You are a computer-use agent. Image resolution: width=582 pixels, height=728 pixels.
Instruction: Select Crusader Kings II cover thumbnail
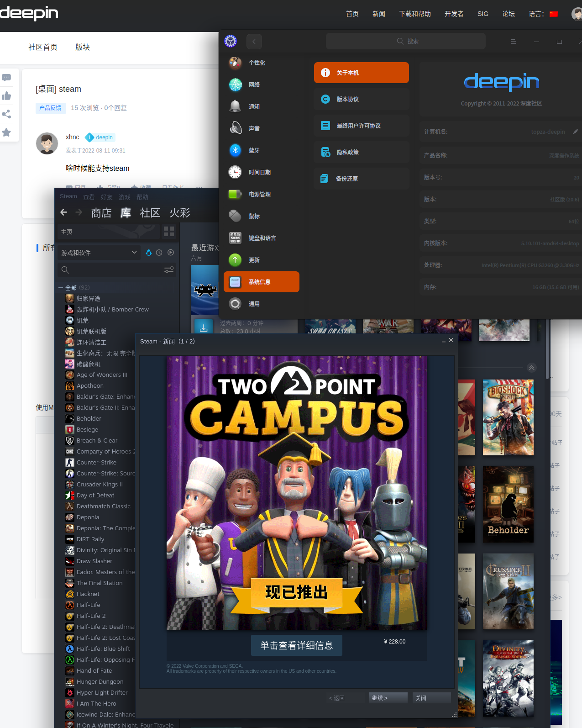coord(508,591)
